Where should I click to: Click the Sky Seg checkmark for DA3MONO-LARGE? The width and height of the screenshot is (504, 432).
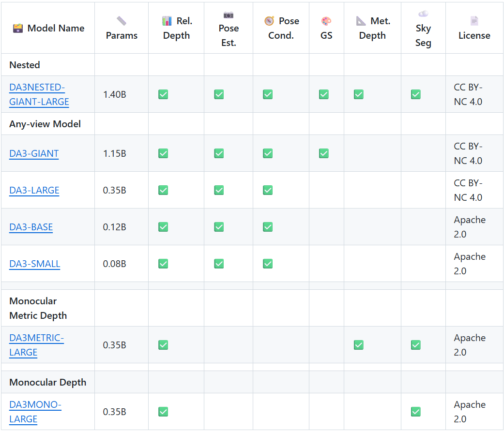point(415,412)
